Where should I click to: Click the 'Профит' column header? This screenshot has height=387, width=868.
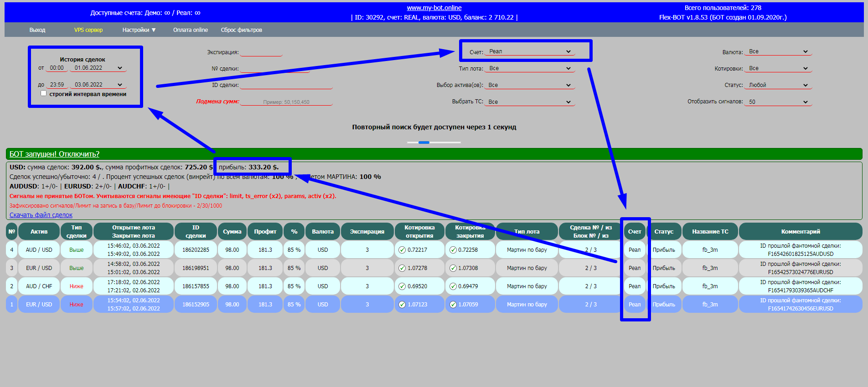[265, 231]
